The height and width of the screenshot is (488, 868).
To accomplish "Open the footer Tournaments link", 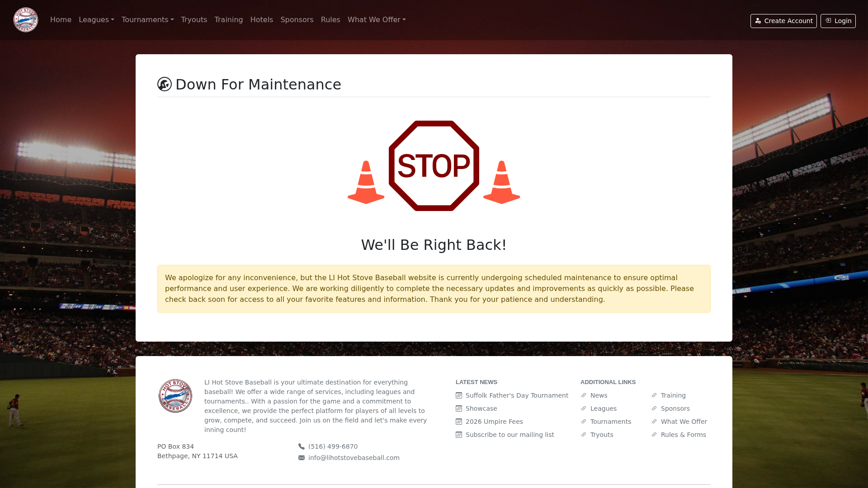I will point(611,422).
